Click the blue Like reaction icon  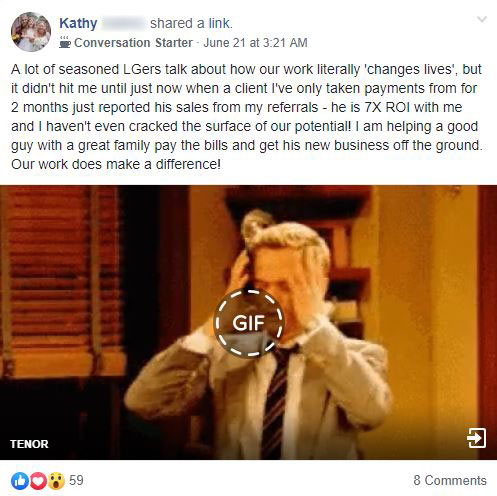coord(19,481)
